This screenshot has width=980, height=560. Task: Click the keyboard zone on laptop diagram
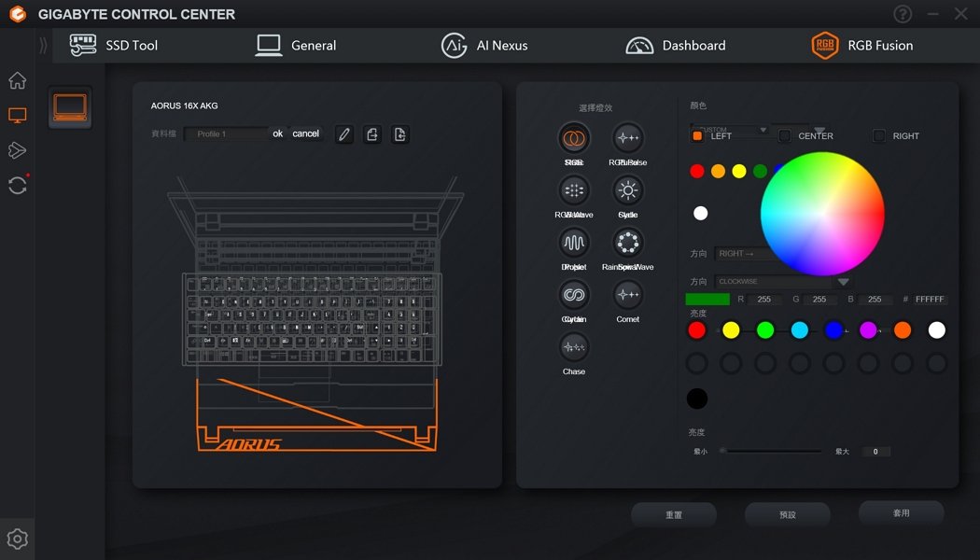[x=312, y=319]
